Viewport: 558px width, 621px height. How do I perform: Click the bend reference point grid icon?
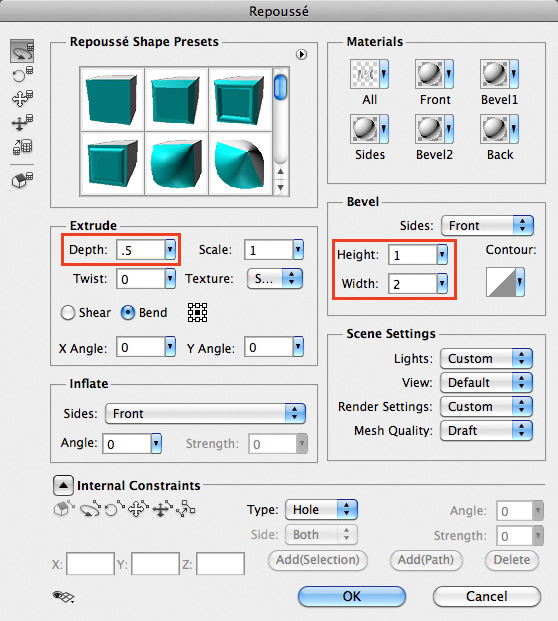(x=197, y=312)
